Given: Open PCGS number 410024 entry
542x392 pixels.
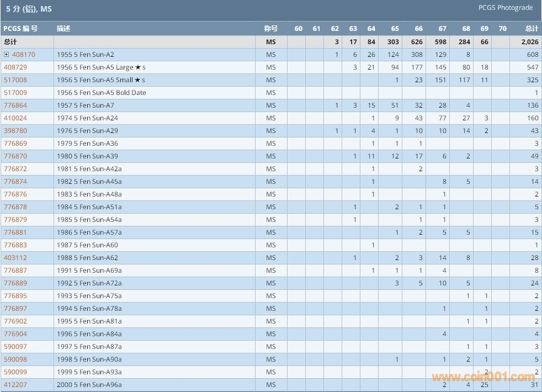Looking at the screenshot, I should 15,118.
